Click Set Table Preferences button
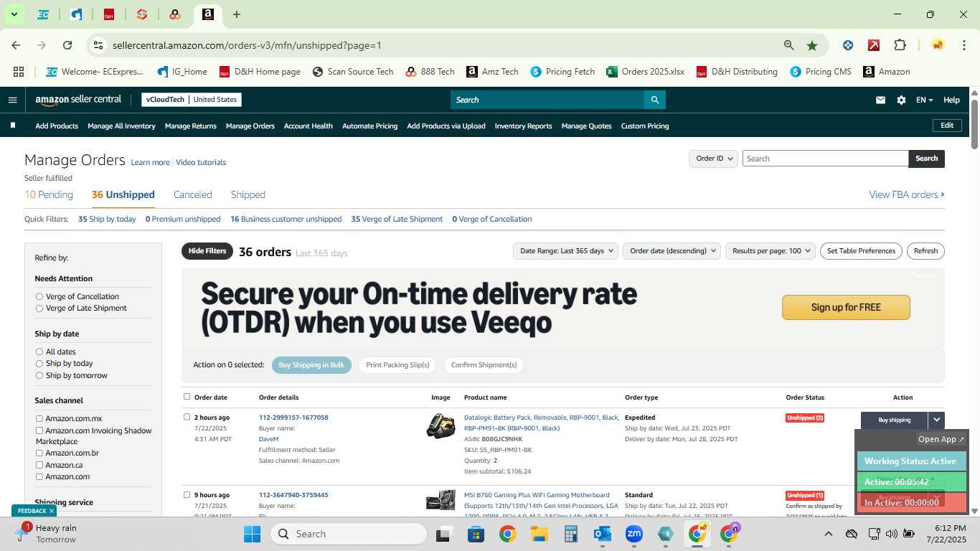This screenshot has height=551, width=980. click(x=861, y=250)
